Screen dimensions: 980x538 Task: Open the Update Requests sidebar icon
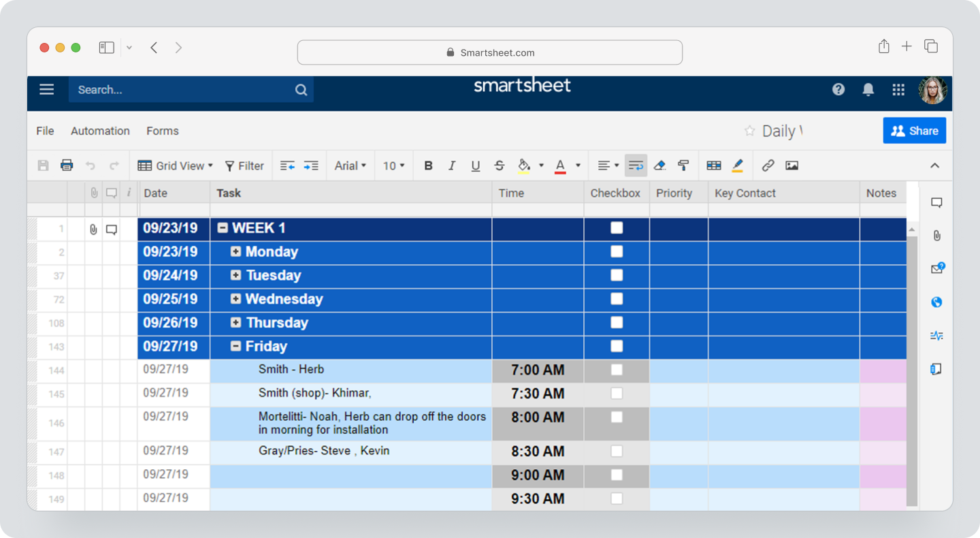coord(936,268)
